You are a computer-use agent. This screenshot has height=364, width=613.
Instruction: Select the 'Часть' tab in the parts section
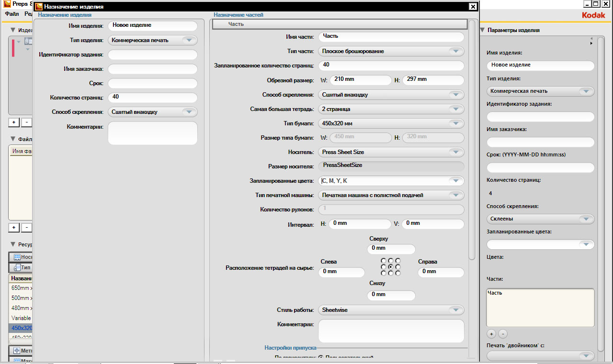(x=340, y=24)
